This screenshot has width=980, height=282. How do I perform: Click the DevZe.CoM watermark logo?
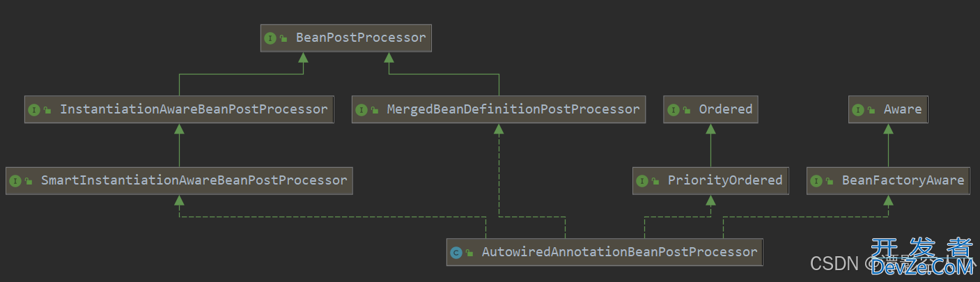pos(921,259)
